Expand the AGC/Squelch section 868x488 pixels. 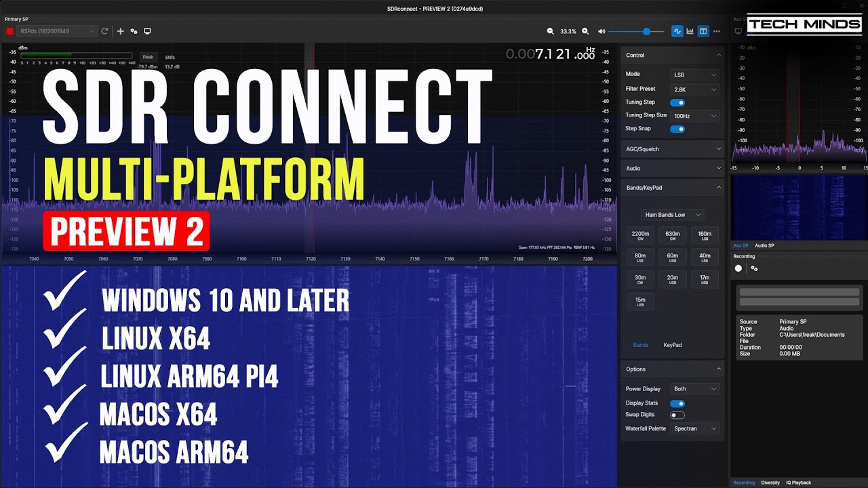coord(672,149)
